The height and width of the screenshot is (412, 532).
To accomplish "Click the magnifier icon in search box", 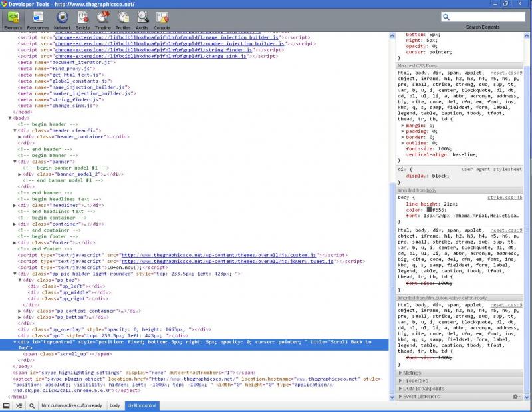I will pyautogui.click(x=446, y=17).
